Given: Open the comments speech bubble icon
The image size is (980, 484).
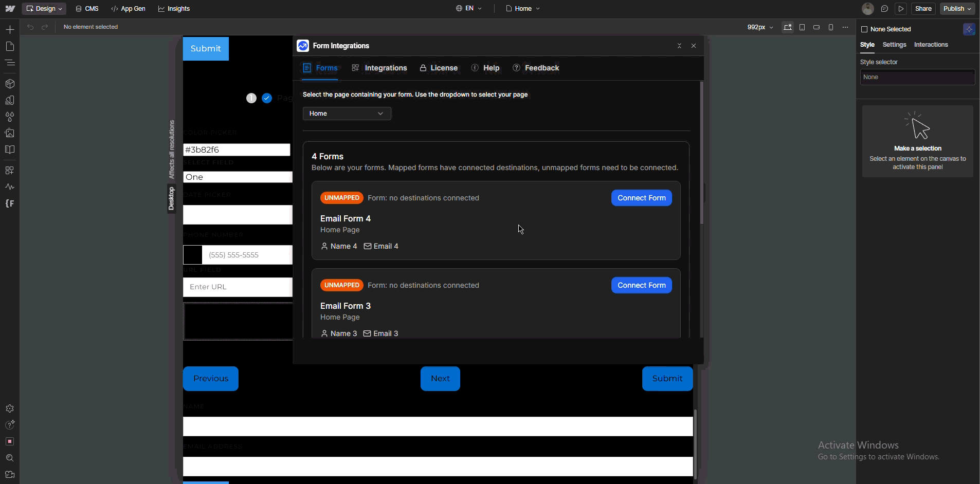Looking at the screenshot, I should click(x=884, y=9).
